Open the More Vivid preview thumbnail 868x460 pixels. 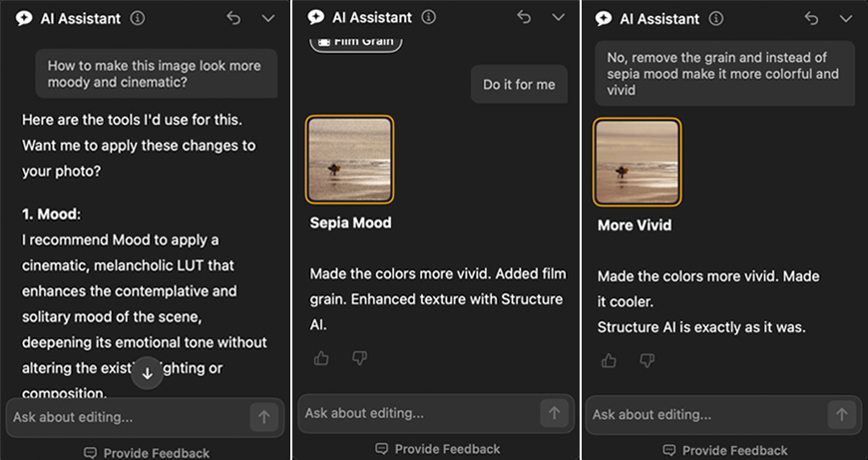click(x=638, y=163)
